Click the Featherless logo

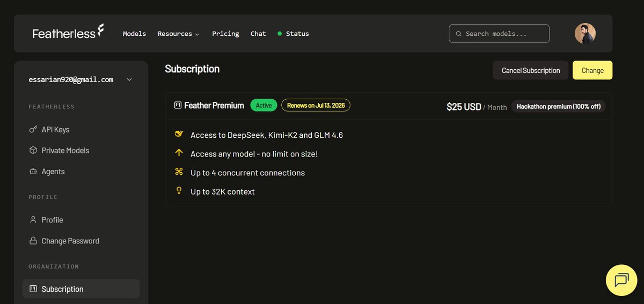pyautogui.click(x=68, y=32)
